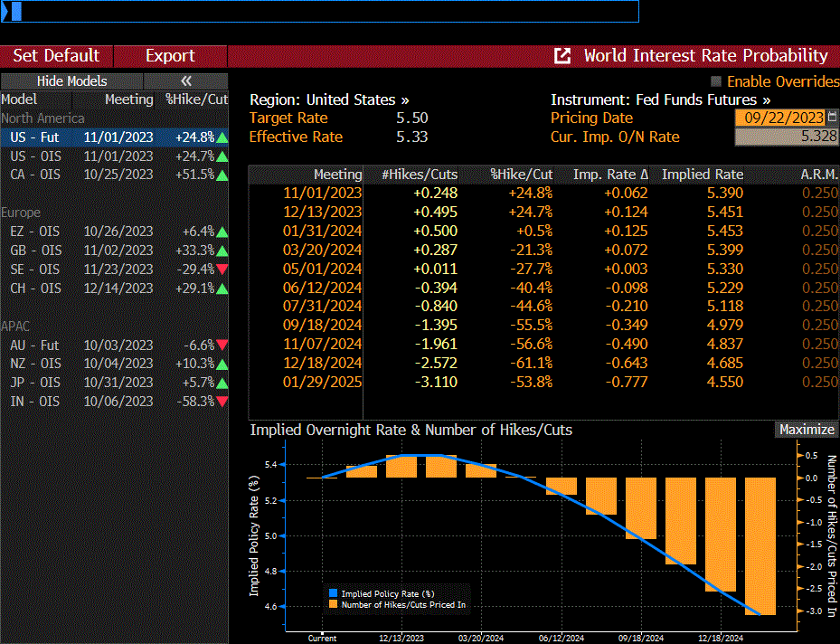Click the top command line input box
Screen dimensions: 840x644
click(x=320, y=11)
